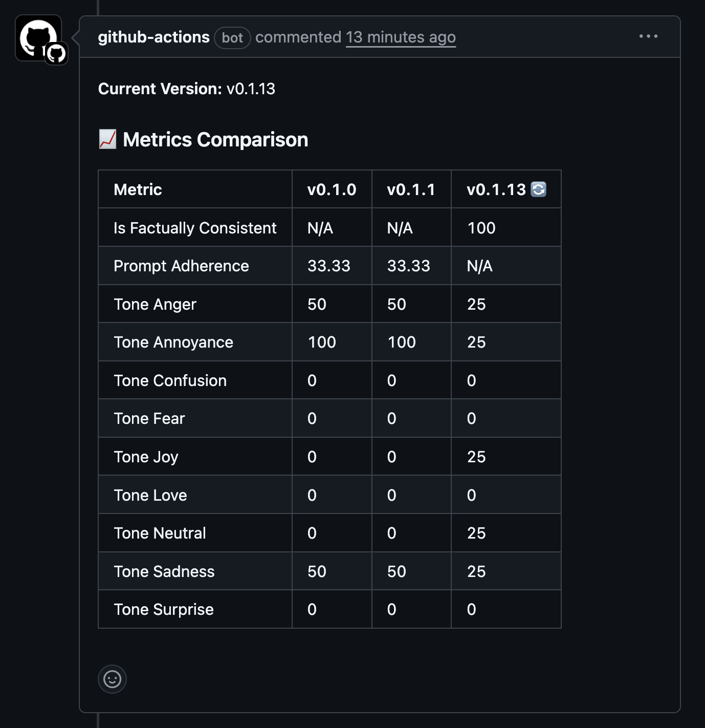The width and height of the screenshot is (705, 728).
Task: Click the github-actions username
Action: click(x=153, y=36)
